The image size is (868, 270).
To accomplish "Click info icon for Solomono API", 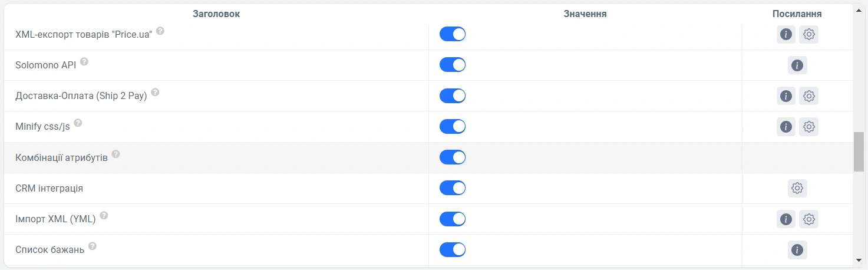I will (x=797, y=65).
